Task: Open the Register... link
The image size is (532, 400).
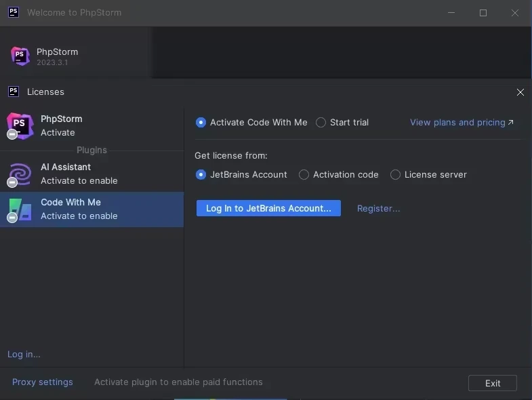Action: pyautogui.click(x=378, y=208)
